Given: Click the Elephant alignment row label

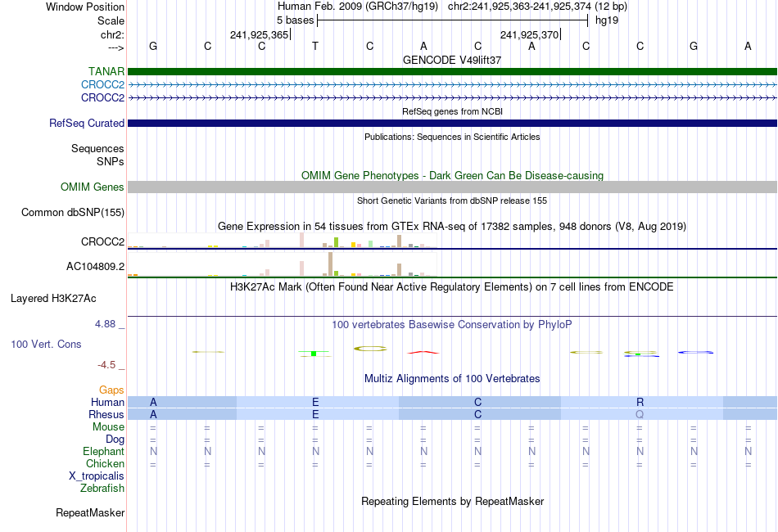Looking at the screenshot, I should [104, 451].
